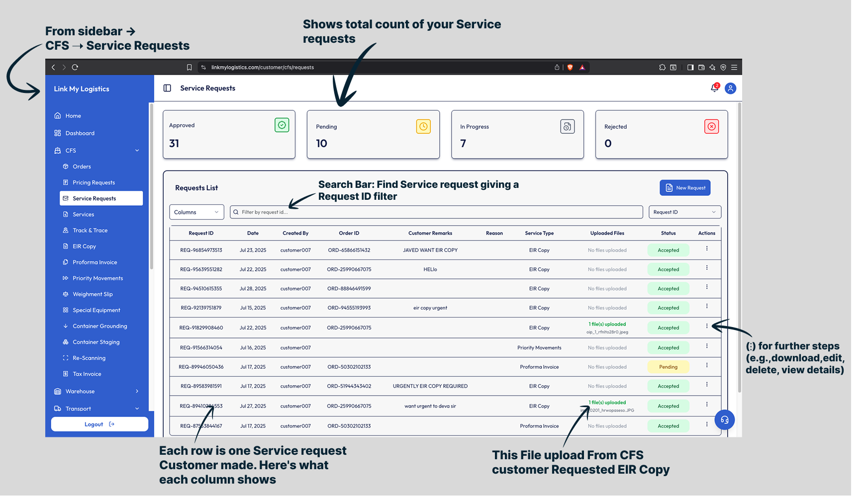This screenshot has width=868, height=499.
Task: Expand the Warehouse sidebar section
Action: 137,391
